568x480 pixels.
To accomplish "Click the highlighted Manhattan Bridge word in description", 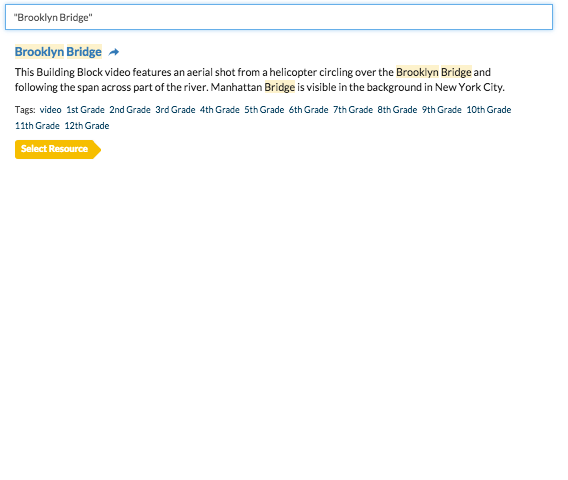I will click(280, 87).
